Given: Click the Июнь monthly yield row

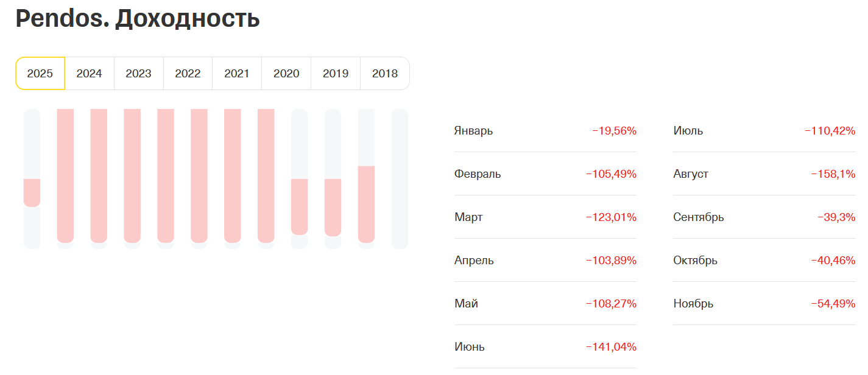Looking at the screenshot, I should pos(545,347).
